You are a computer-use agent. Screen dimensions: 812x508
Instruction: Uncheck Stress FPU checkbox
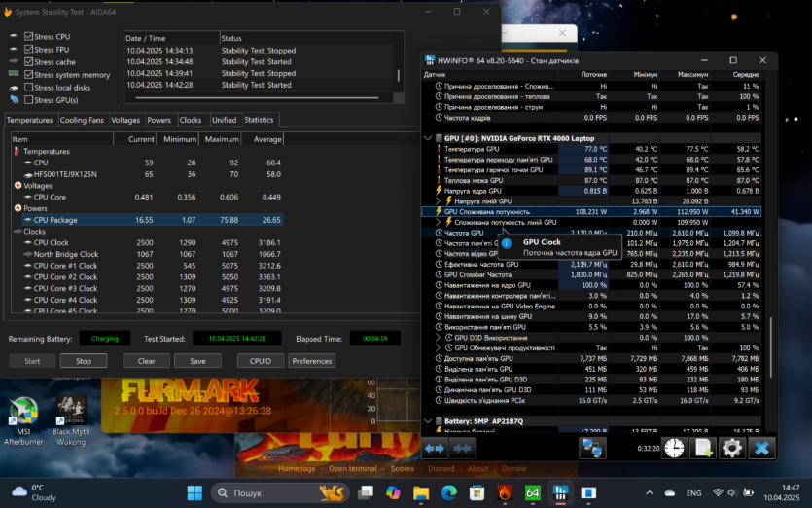click(29, 50)
